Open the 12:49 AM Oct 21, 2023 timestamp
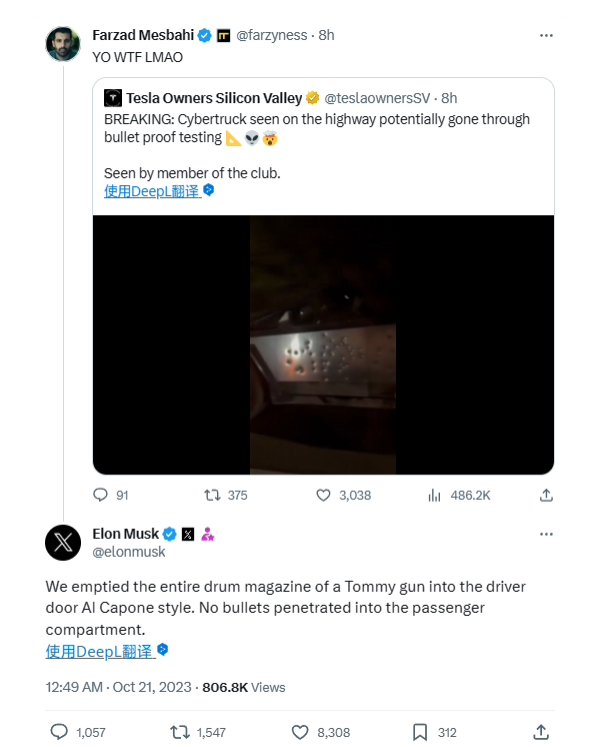The image size is (608, 747). tap(118, 687)
